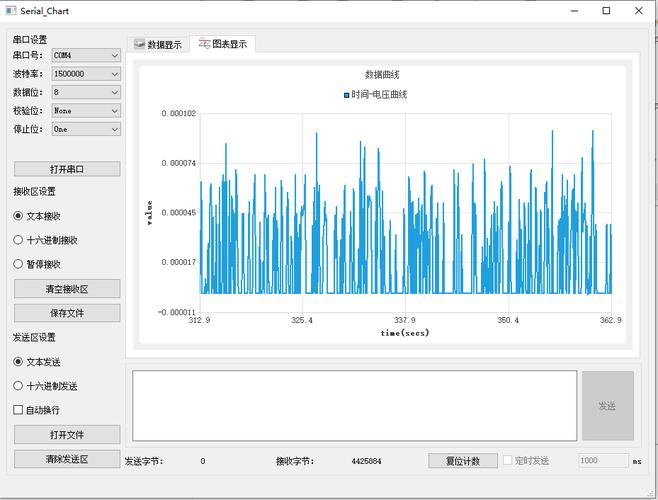Click the 串口设置 section label
This screenshot has width=658, height=500.
pyautogui.click(x=30, y=40)
